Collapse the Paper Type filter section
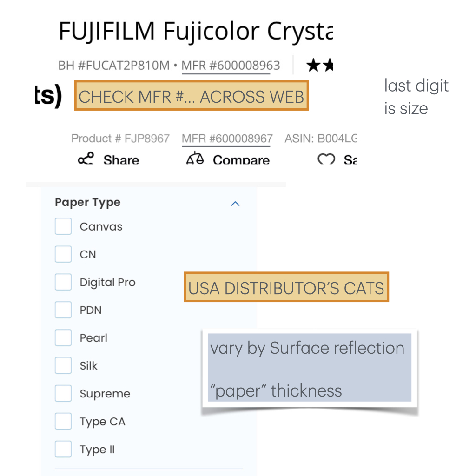The image size is (476, 476). pyautogui.click(x=235, y=204)
